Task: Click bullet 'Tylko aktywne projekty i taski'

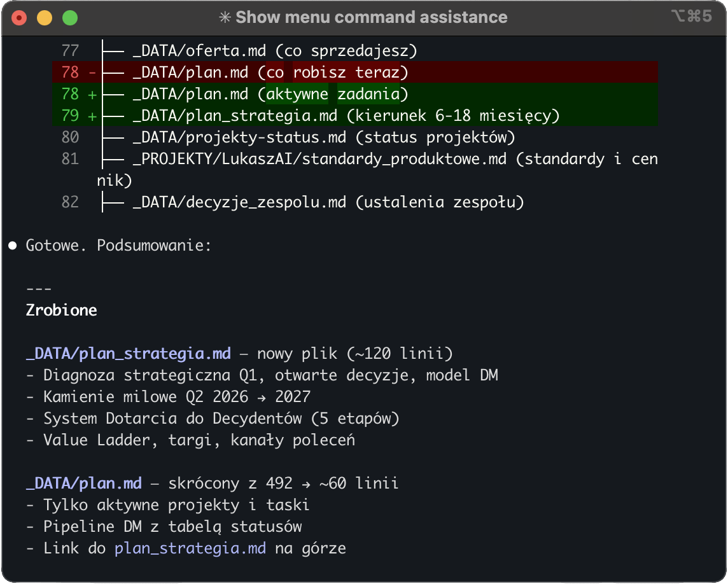Action: 167,505
